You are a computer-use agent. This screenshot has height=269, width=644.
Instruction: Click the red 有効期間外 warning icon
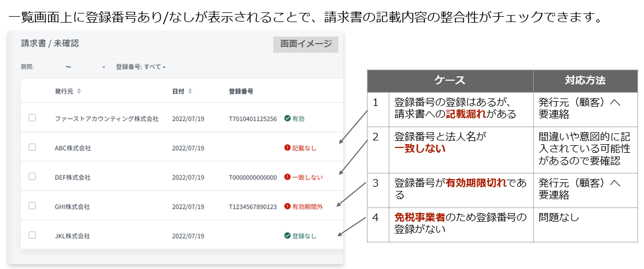coord(287,206)
